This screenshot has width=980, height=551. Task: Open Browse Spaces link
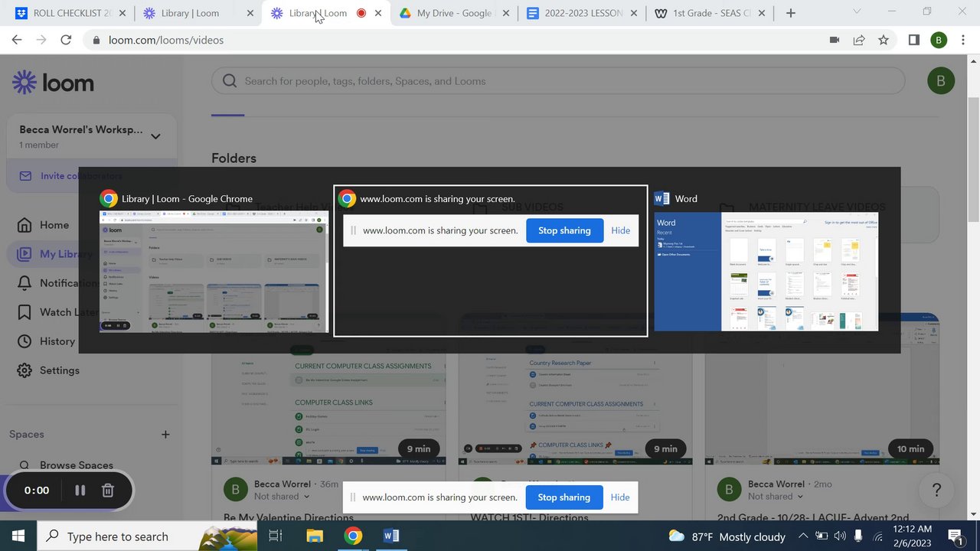click(67, 465)
